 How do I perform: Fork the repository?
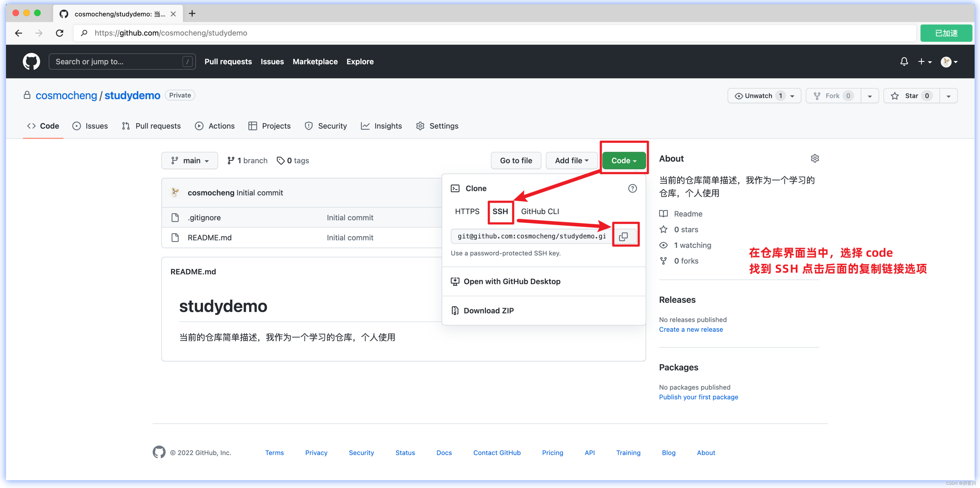833,96
